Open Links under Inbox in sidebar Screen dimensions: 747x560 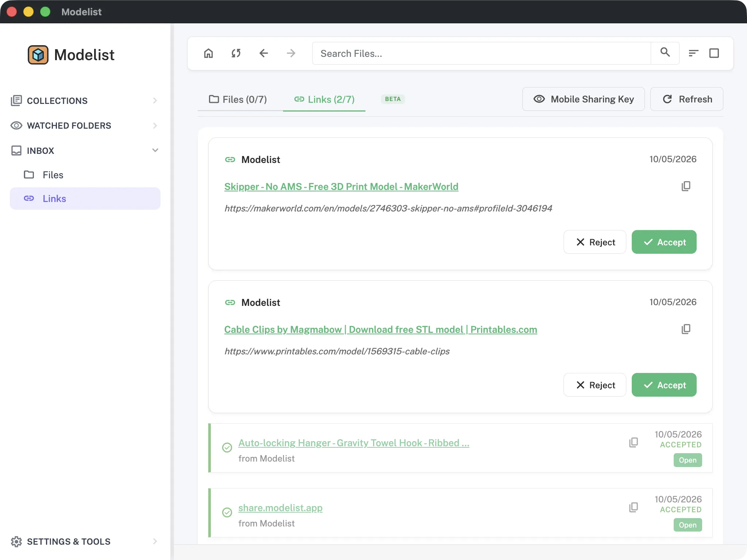(x=85, y=199)
